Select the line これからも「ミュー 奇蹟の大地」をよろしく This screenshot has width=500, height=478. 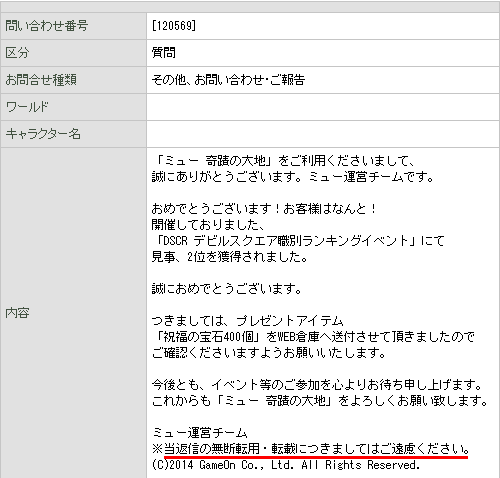pyautogui.click(x=321, y=401)
